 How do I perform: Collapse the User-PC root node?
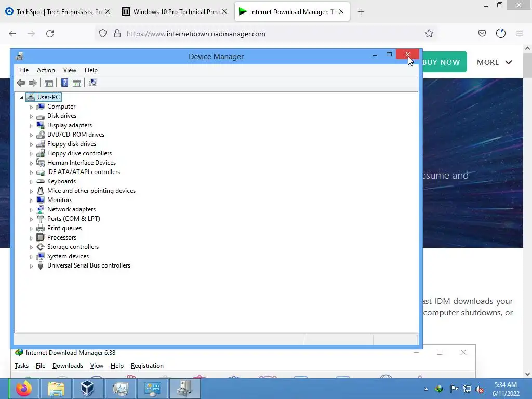point(21,97)
